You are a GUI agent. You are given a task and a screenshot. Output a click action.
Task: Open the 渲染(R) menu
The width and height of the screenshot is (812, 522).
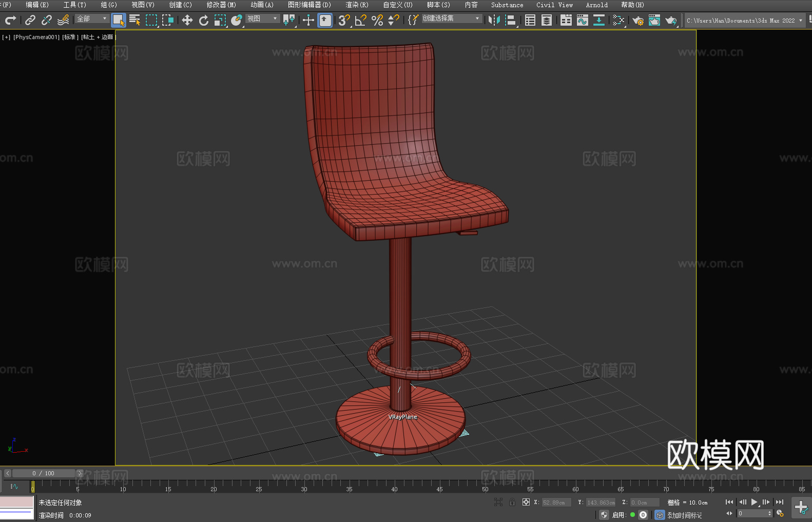pos(357,5)
